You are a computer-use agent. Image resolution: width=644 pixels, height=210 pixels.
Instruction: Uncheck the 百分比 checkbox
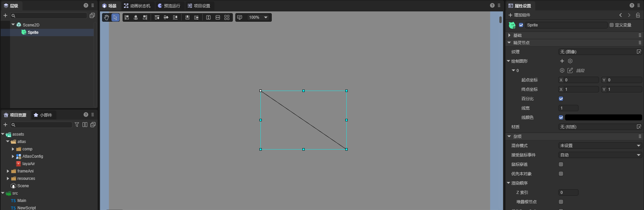pyautogui.click(x=561, y=99)
